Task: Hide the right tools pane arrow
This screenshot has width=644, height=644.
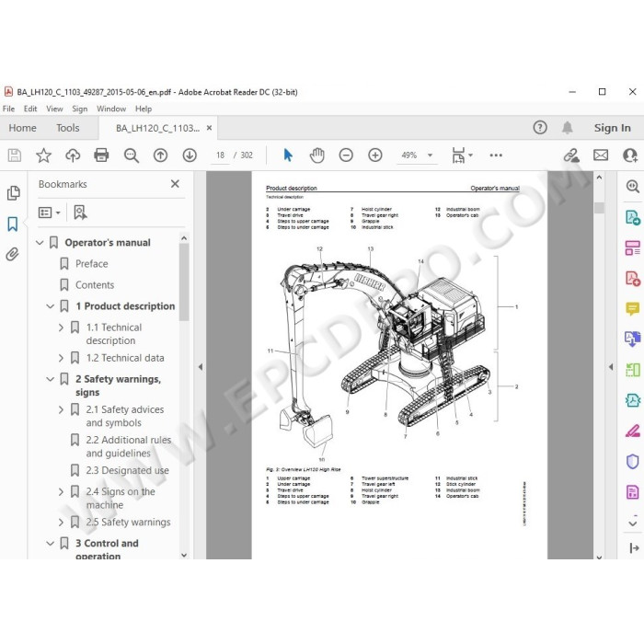Action: (x=611, y=367)
